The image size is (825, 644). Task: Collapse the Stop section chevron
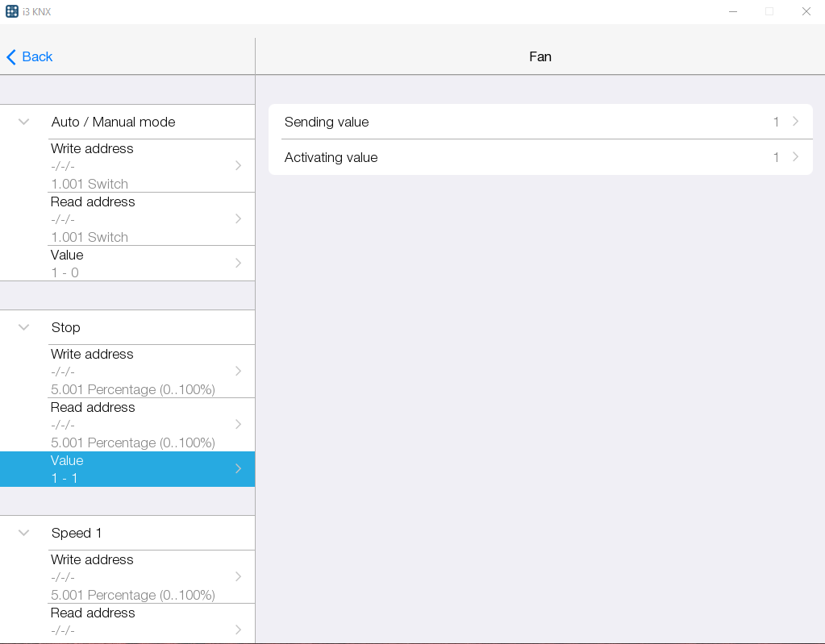(24, 327)
